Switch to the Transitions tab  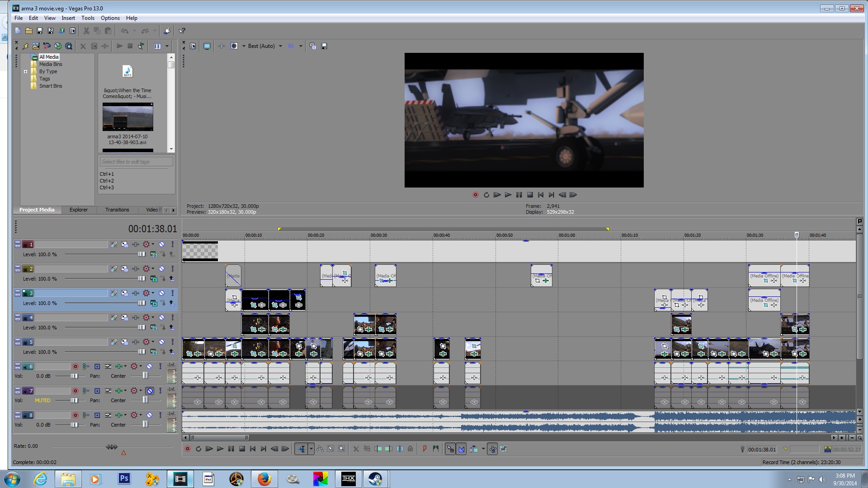(117, 210)
